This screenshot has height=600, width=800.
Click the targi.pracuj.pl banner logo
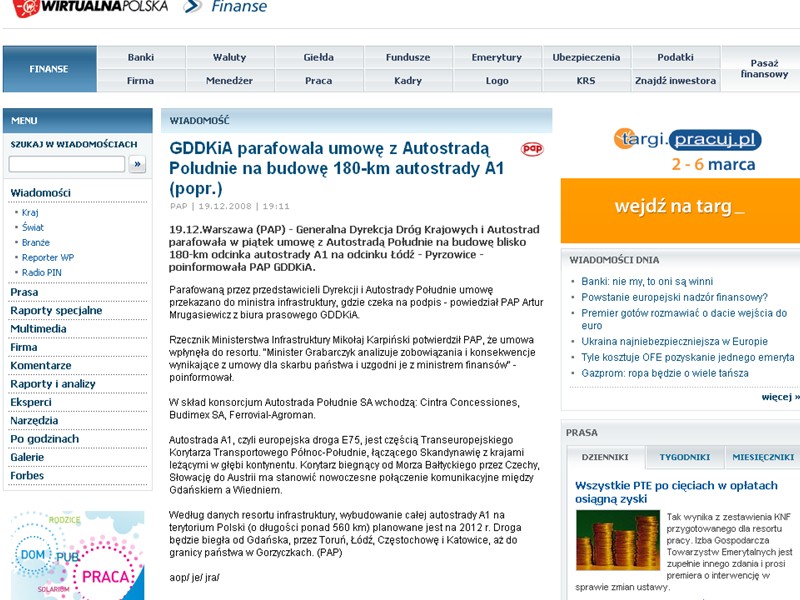point(687,139)
